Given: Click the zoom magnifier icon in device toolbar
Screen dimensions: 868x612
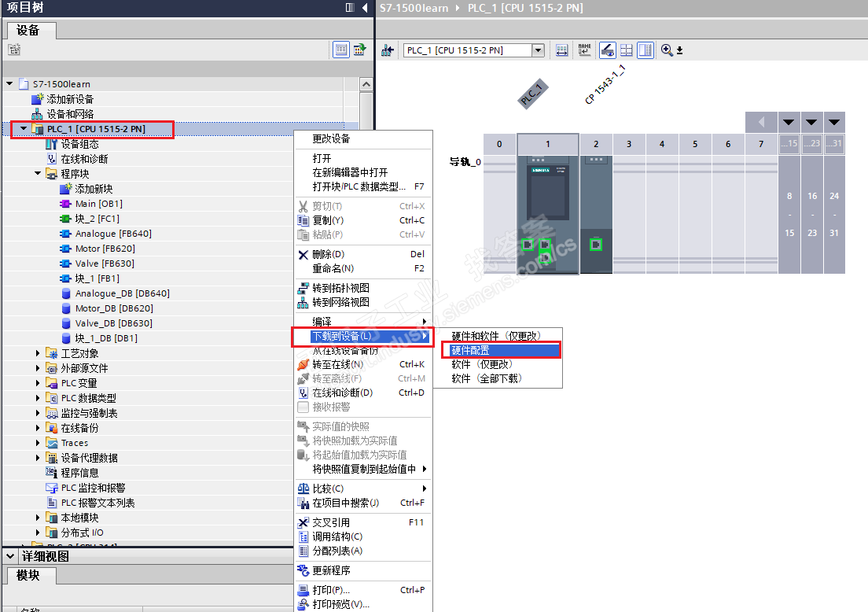Looking at the screenshot, I should point(667,50).
